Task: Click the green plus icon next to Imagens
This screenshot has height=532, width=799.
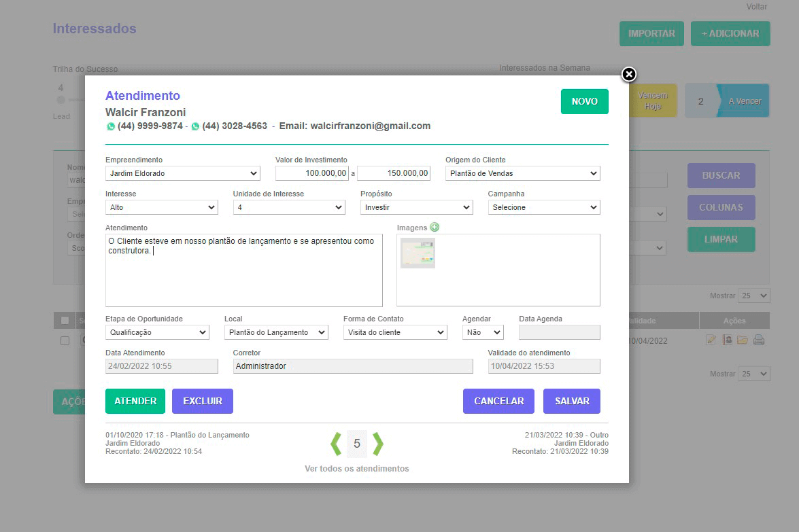Action: click(x=435, y=227)
